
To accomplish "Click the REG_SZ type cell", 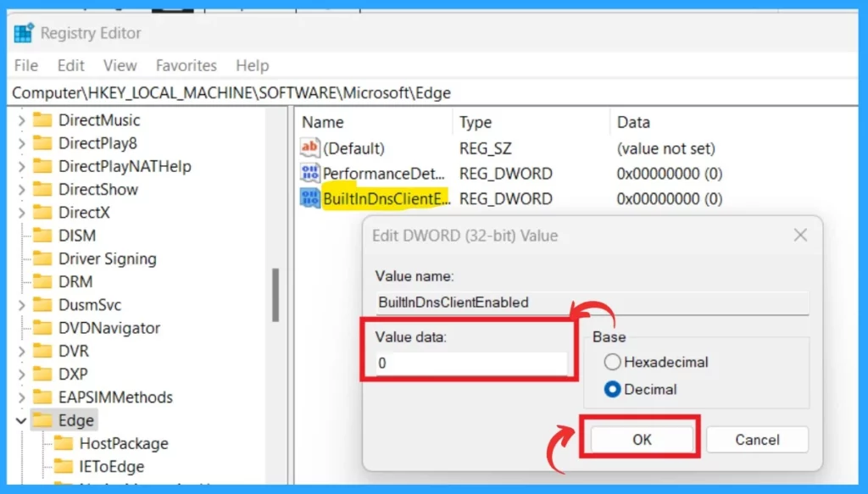I will pyautogui.click(x=485, y=148).
